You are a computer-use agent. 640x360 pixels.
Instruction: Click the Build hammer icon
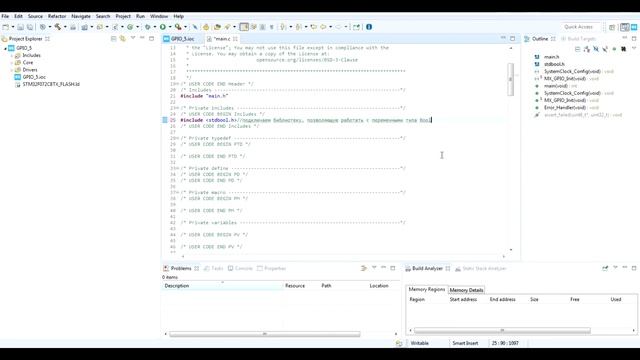(x=58, y=27)
